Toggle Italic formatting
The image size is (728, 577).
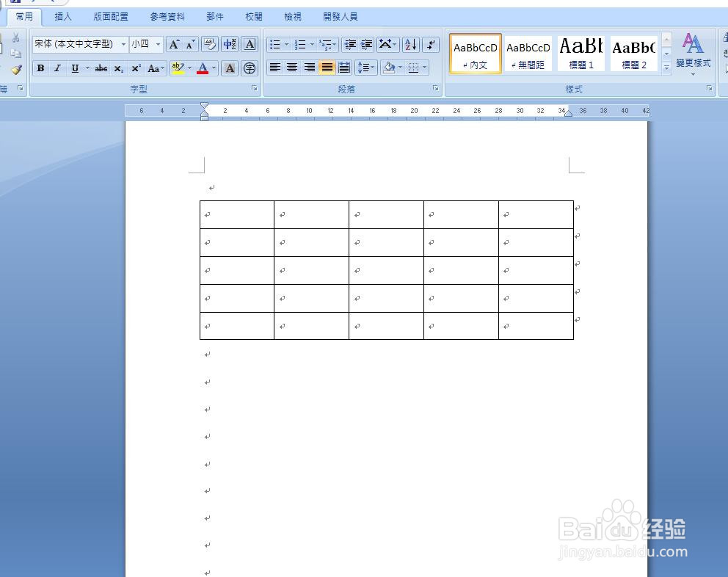coord(57,69)
